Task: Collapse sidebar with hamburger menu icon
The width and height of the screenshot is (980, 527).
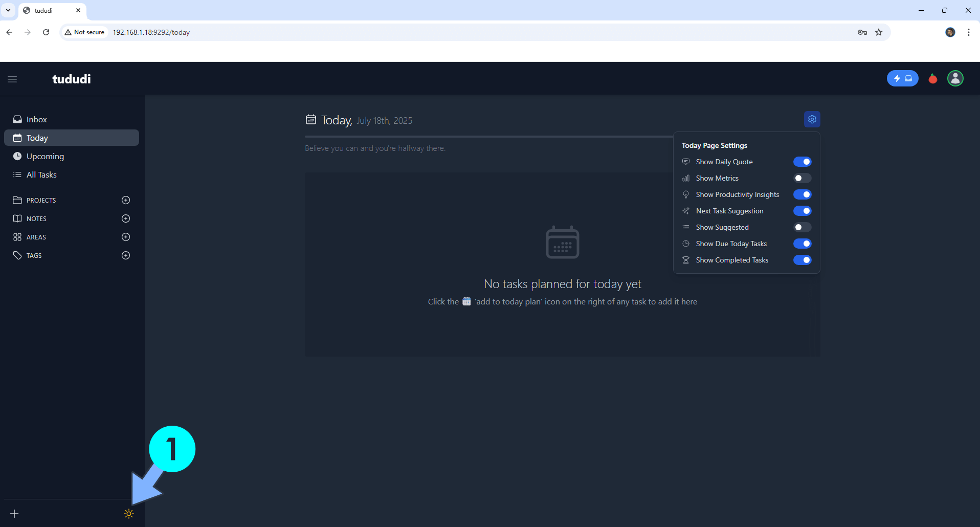Action: tap(12, 79)
